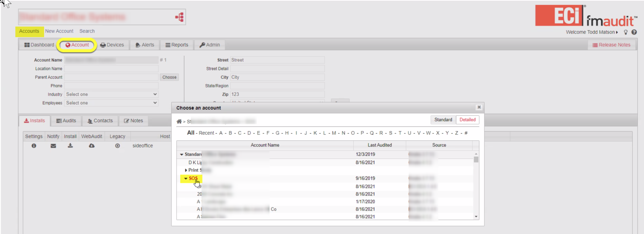Click the Choose parent account button
Screen dimensions: 644x234
[x=169, y=77]
